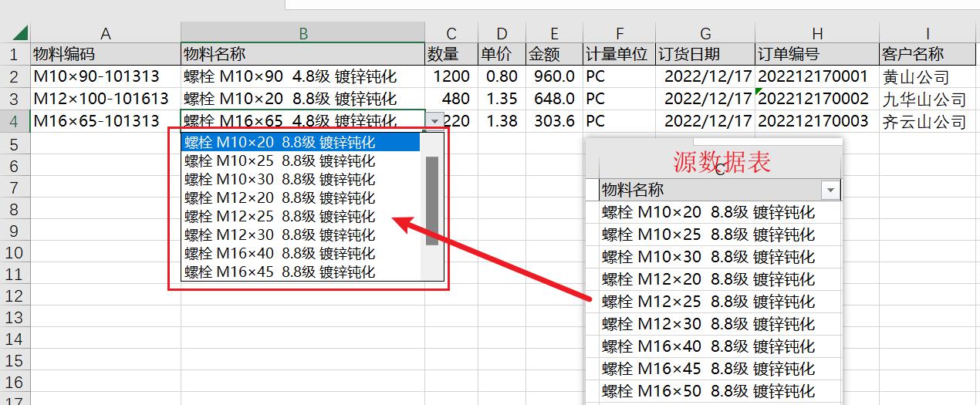Click the 订单编号 header cell
980x405 pixels.
[817, 54]
